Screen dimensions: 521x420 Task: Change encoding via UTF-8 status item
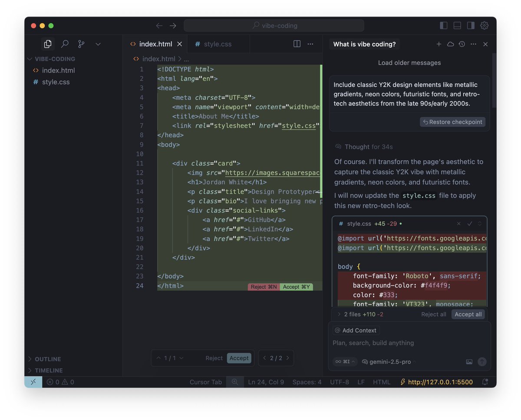point(340,382)
